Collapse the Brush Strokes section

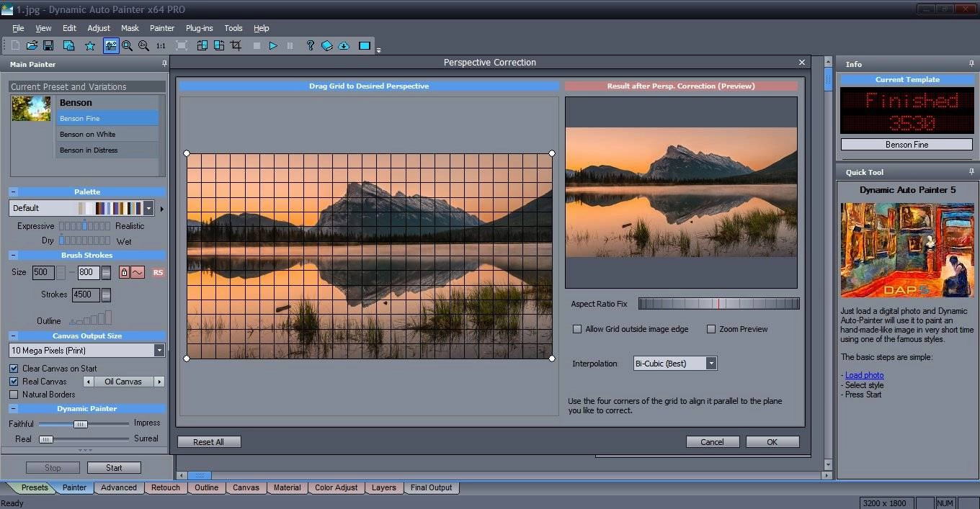(x=14, y=256)
